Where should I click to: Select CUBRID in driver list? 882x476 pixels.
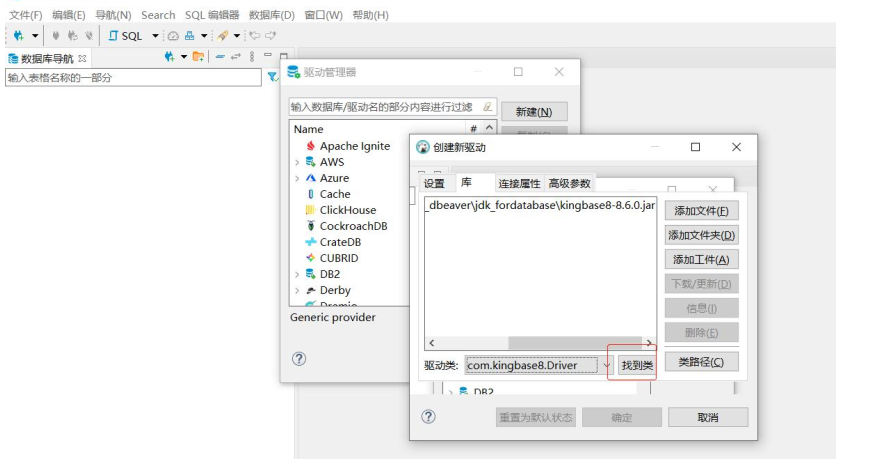[339, 258]
